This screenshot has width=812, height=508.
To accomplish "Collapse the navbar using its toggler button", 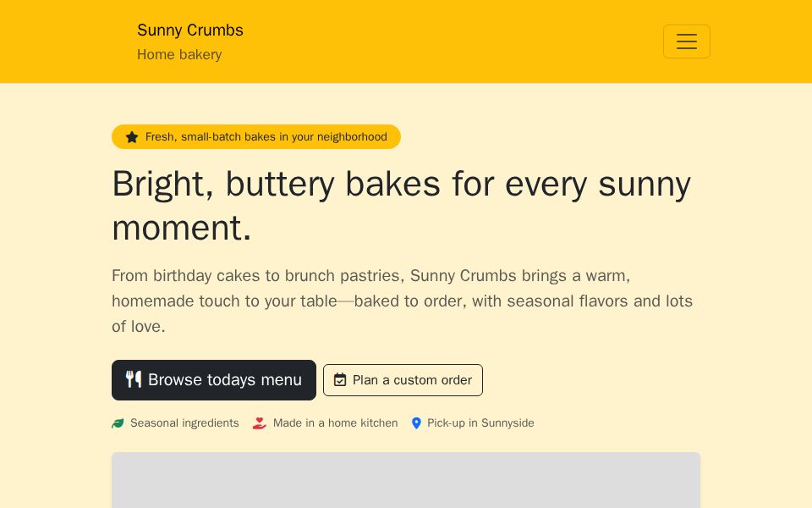I will click(x=687, y=41).
